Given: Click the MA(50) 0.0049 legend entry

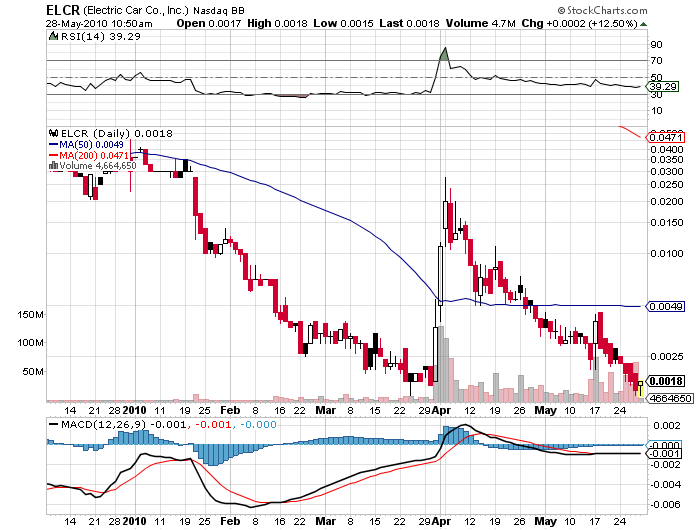Looking at the screenshot, I should pos(86,144).
